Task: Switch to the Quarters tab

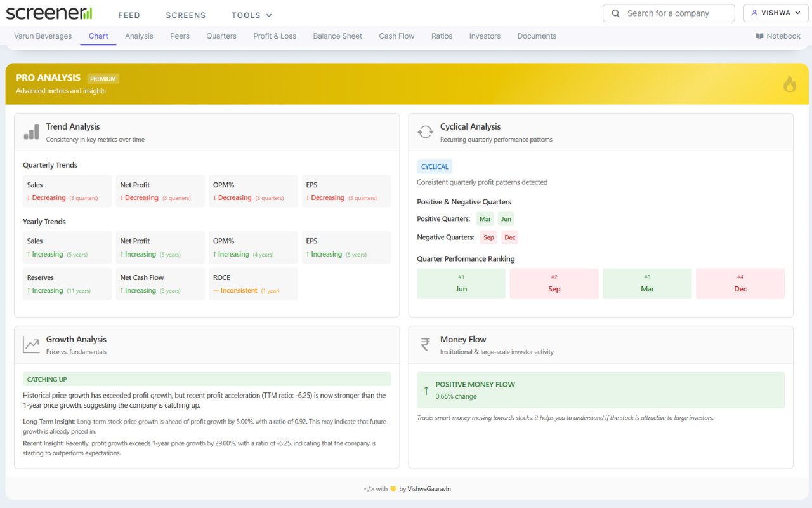Action: pyautogui.click(x=221, y=36)
